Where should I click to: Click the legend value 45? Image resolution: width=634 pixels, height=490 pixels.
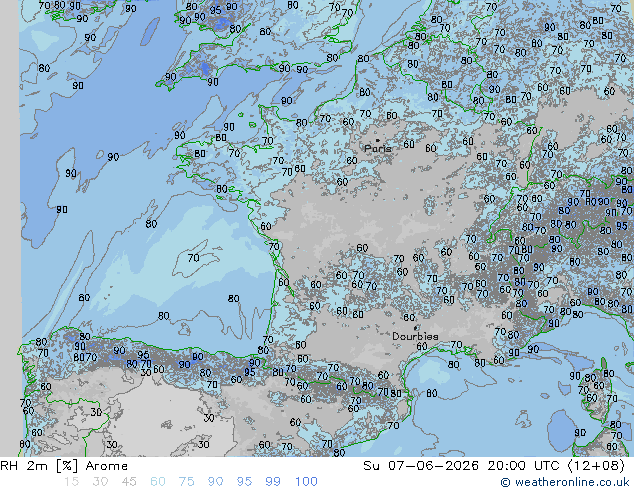point(129,482)
